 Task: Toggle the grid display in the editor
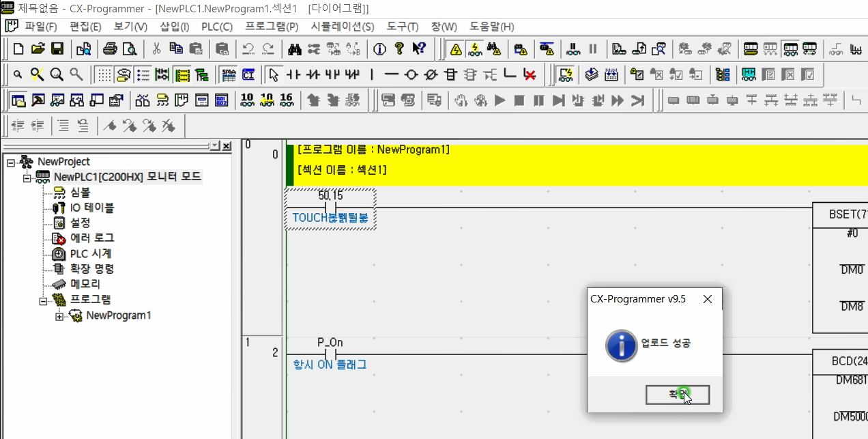click(105, 74)
